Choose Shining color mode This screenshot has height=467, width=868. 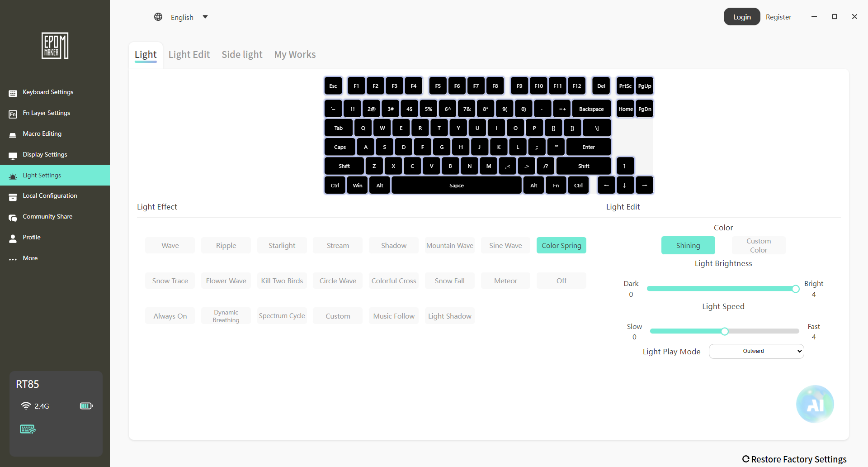tap(688, 245)
